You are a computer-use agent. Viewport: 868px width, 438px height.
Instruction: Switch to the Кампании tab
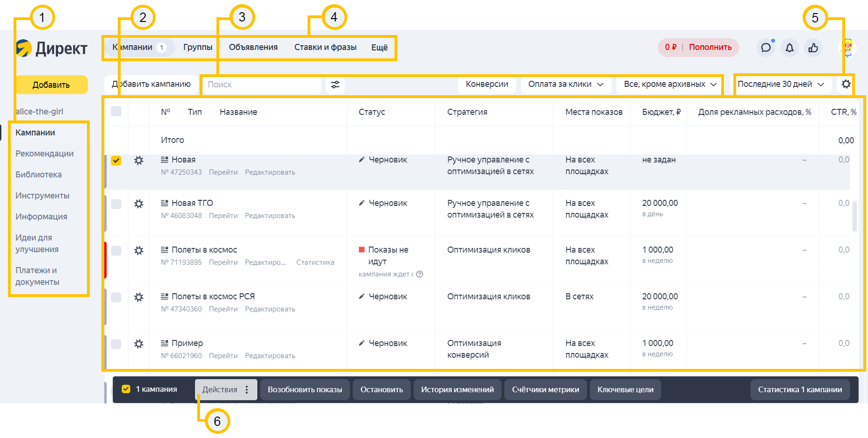pos(139,47)
